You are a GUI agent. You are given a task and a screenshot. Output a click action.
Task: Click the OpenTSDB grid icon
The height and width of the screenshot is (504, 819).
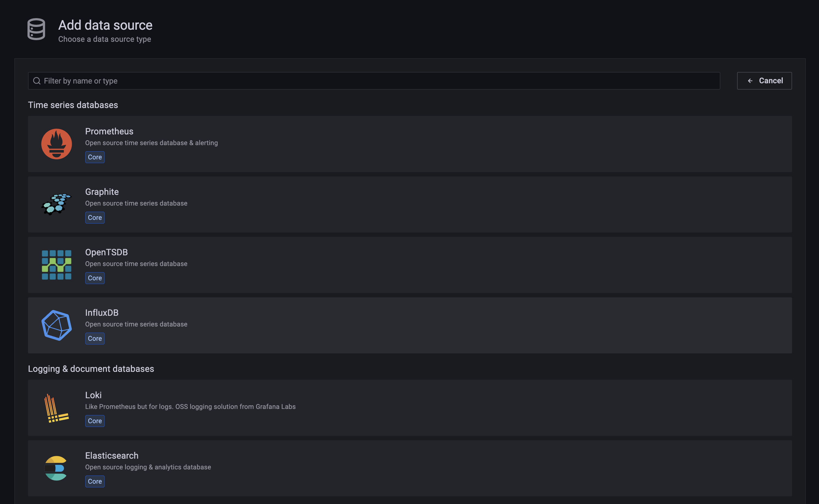pyautogui.click(x=56, y=265)
